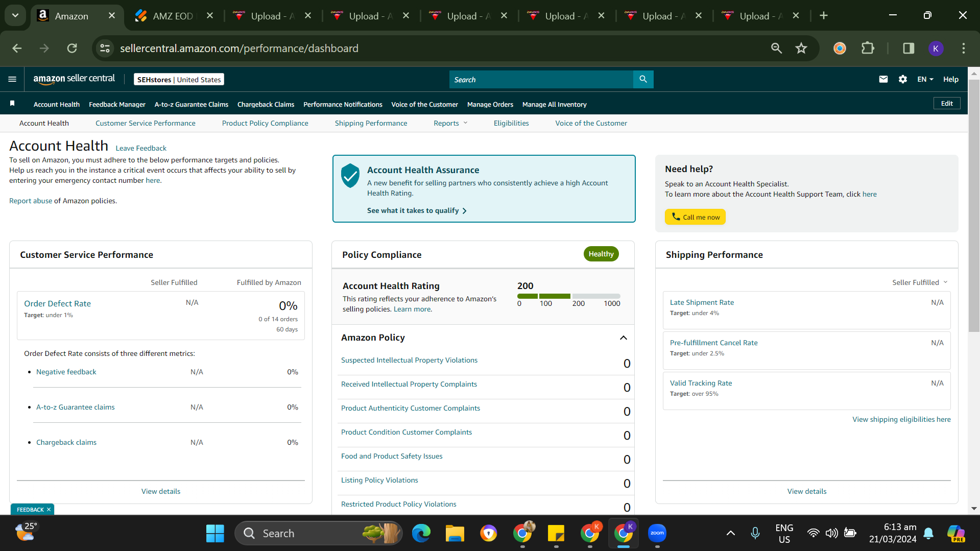Open the tab search dropdown arrow
Screen dimensions: 980x551
pyautogui.click(x=15, y=15)
